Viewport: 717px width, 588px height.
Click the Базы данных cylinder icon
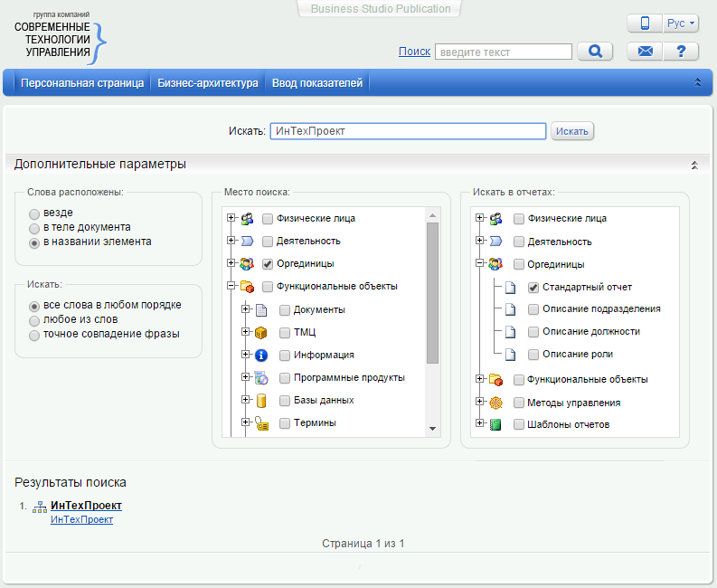tap(261, 400)
